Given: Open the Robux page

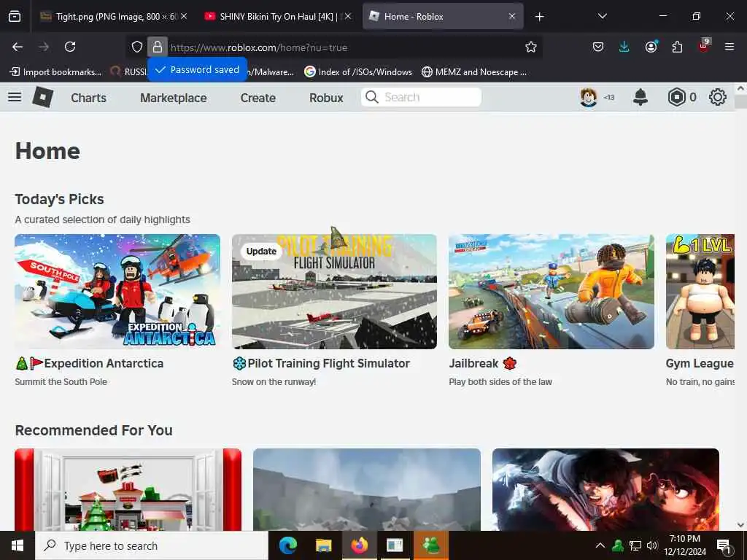Looking at the screenshot, I should click(326, 98).
